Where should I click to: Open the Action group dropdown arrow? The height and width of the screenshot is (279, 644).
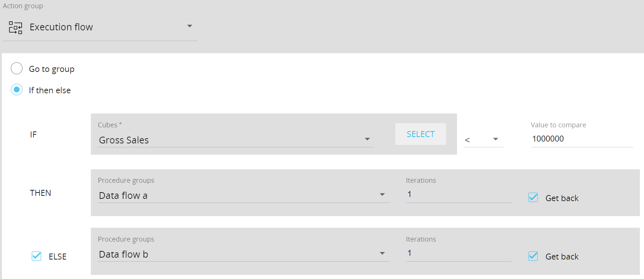(190, 26)
